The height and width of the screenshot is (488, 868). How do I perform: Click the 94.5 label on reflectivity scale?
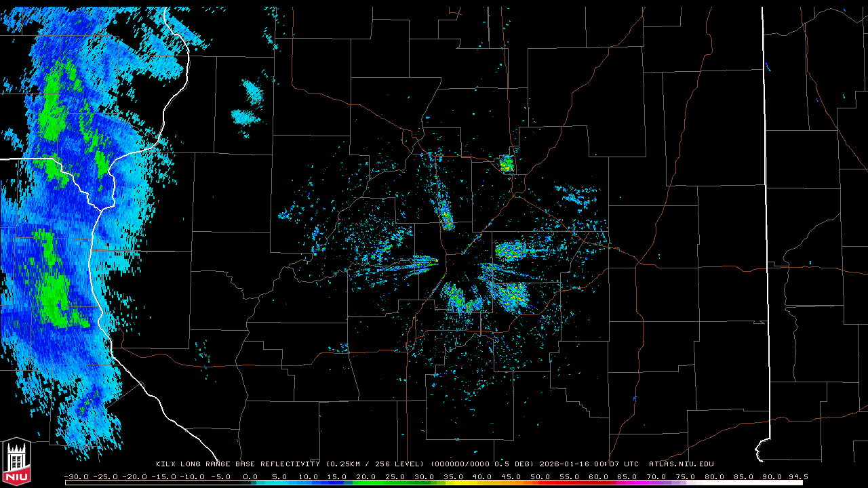pyautogui.click(x=797, y=476)
